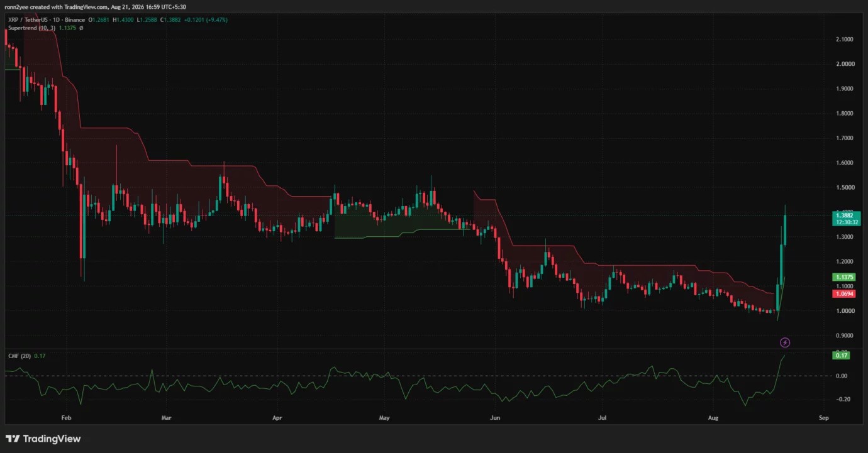Click the 0.9000 price axis label
868x453 pixels.
tap(845, 336)
